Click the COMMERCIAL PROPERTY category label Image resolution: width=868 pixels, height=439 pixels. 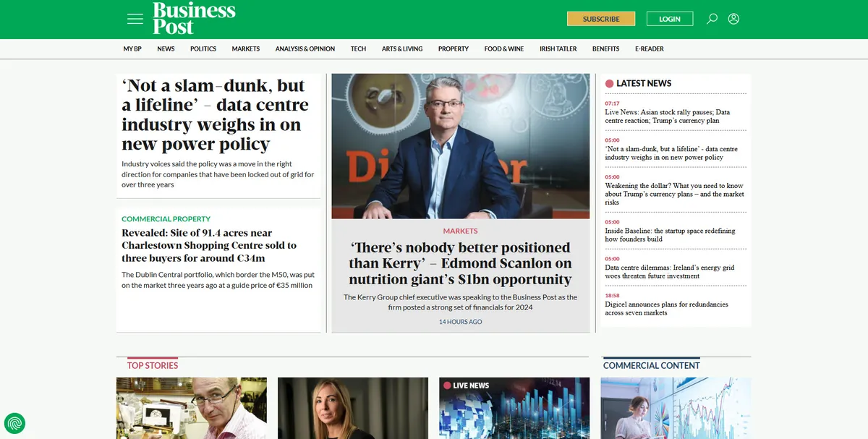(x=166, y=218)
